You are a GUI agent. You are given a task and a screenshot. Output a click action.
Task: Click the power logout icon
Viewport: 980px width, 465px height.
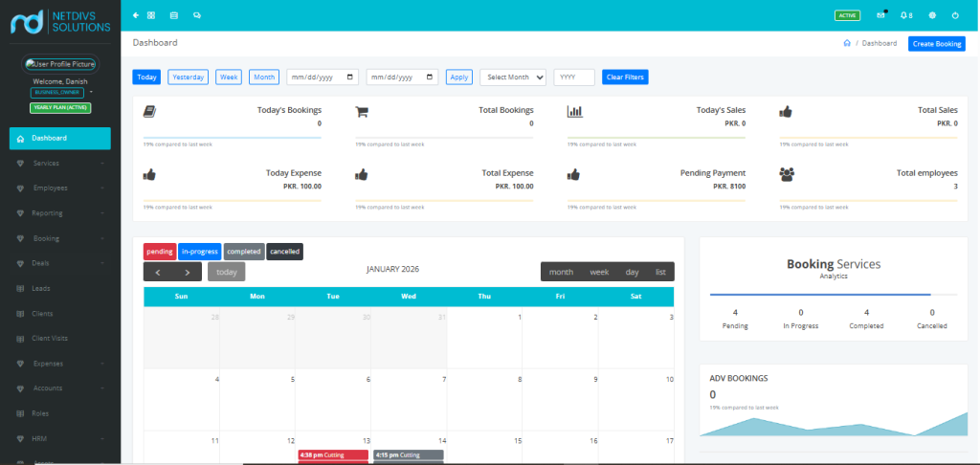(956, 15)
